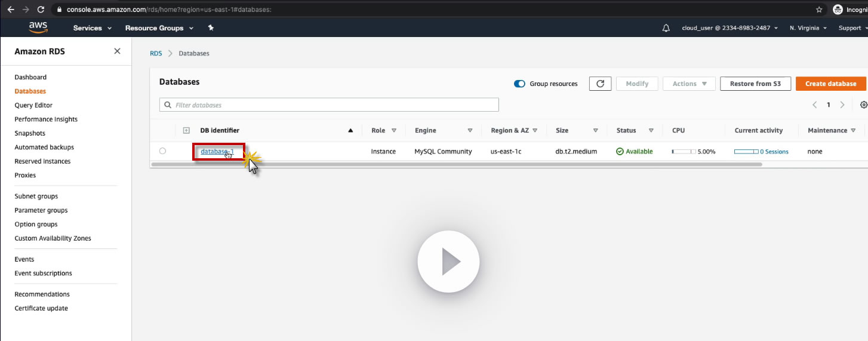This screenshot has width=868, height=341.
Task: Open Recommendations in sidebar
Action: (42, 294)
